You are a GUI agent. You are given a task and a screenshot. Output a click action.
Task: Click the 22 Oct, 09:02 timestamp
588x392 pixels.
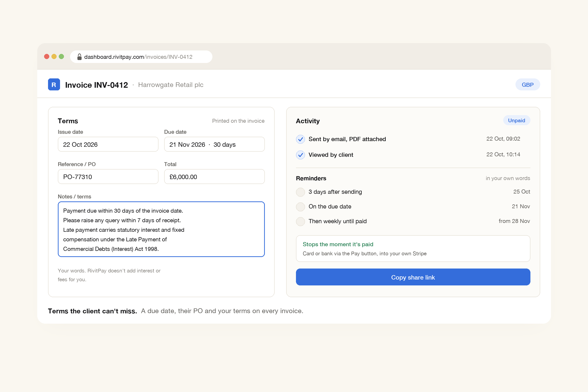point(503,139)
